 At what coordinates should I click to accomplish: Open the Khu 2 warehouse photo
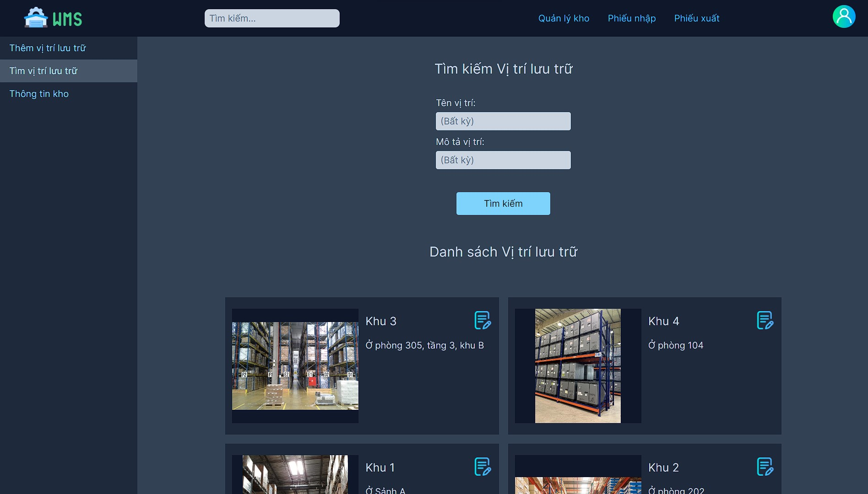click(578, 474)
